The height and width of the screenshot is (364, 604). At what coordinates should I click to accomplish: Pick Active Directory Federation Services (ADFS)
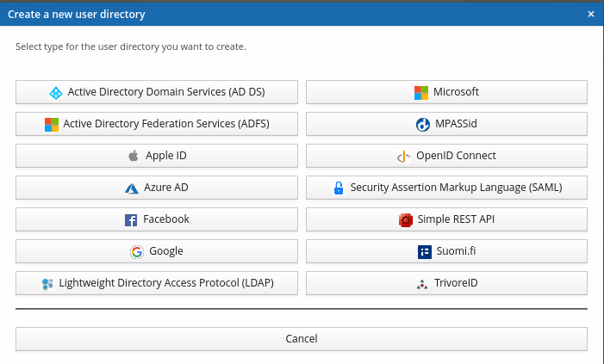[x=157, y=124]
